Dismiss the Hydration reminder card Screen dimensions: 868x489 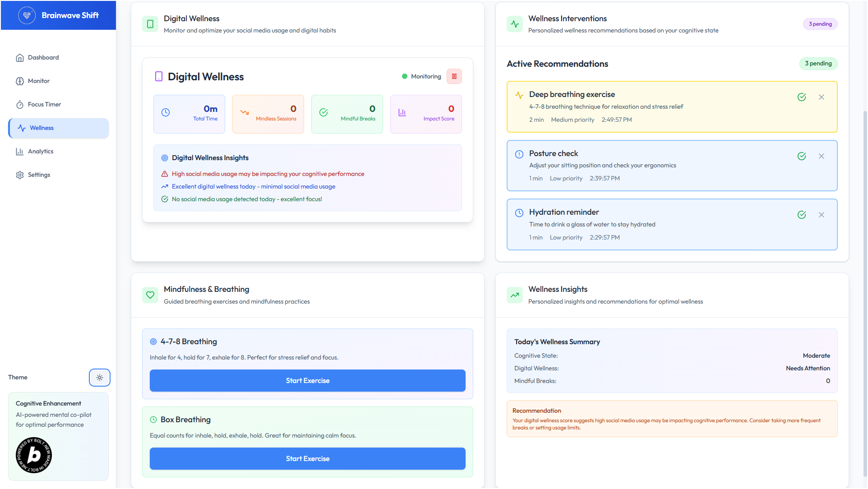pyautogui.click(x=821, y=215)
